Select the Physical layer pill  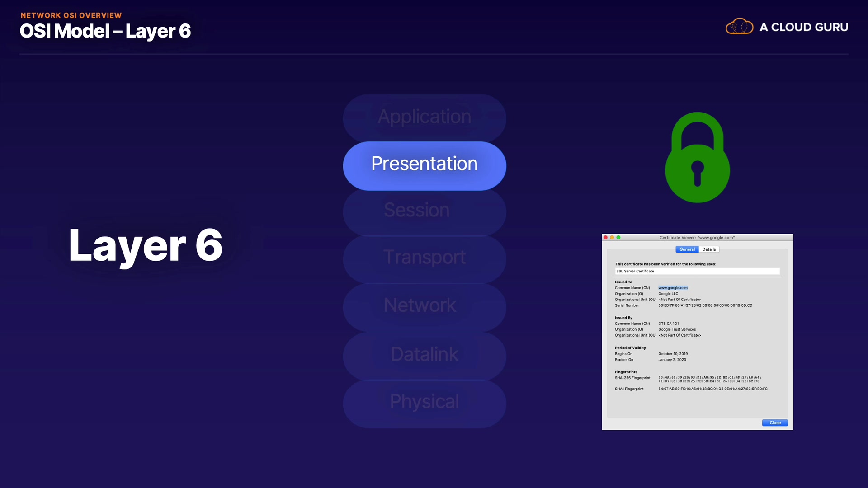pyautogui.click(x=424, y=403)
